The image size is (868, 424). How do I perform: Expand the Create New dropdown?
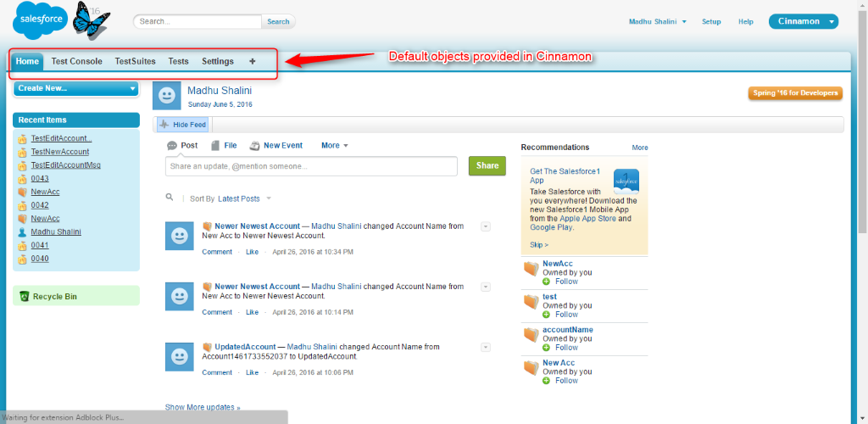75,88
